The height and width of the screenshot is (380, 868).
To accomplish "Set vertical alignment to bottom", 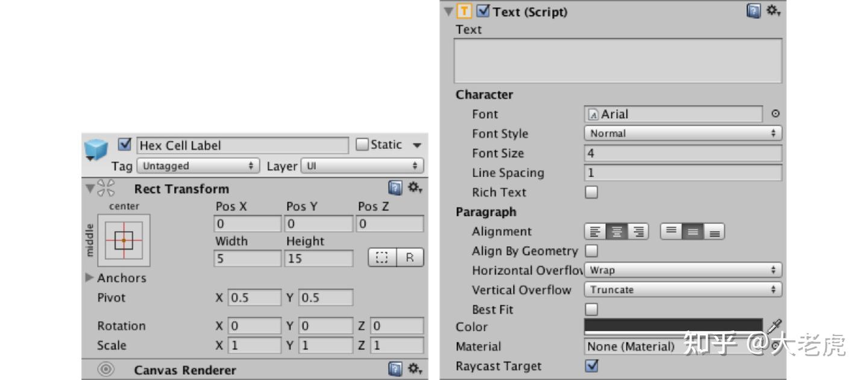I will click(x=714, y=232).
